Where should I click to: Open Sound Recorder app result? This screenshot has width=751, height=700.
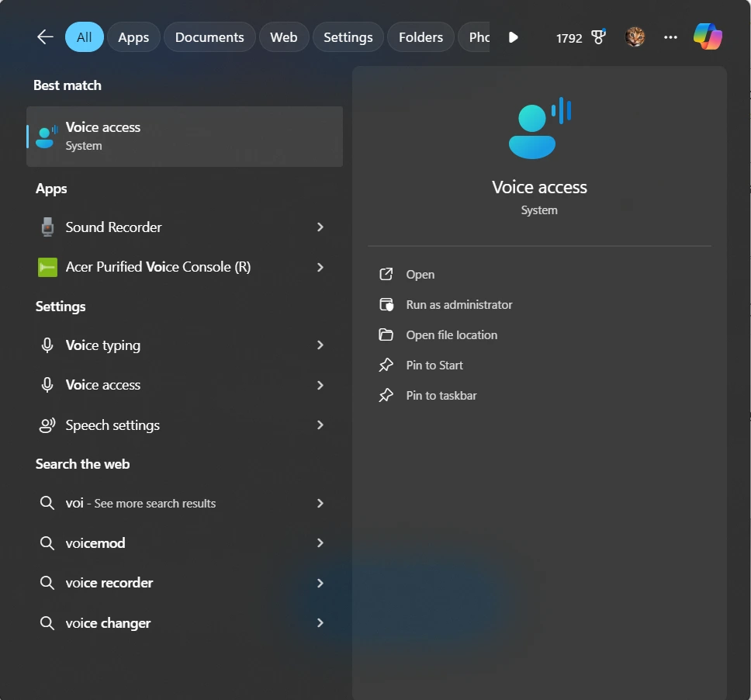185,227
